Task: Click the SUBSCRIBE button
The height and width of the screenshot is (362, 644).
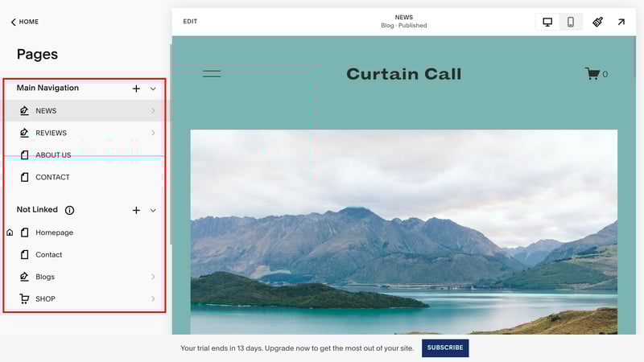Action: tap(445, 348)
